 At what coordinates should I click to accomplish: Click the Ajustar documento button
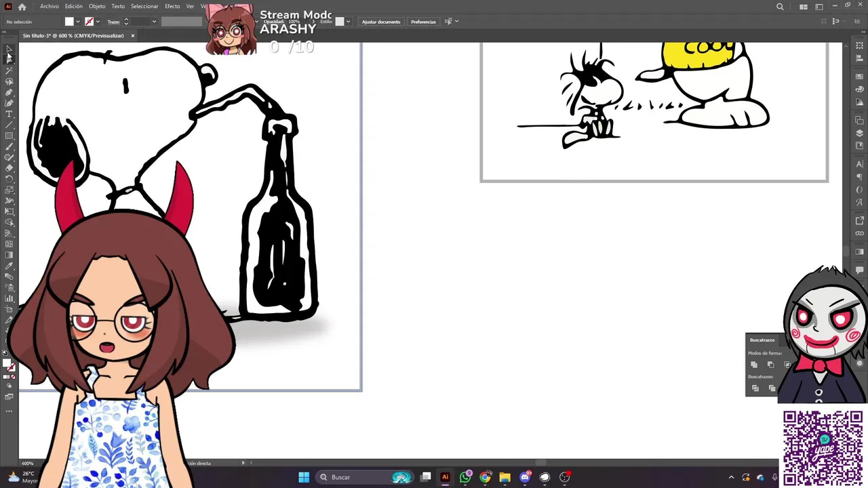[381, 22]
